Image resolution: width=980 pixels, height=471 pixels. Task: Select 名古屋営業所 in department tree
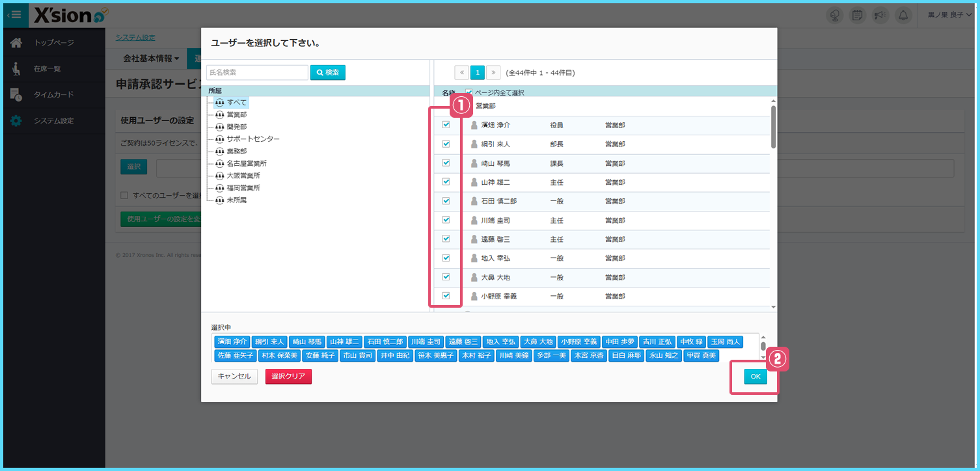click(246, 163)
